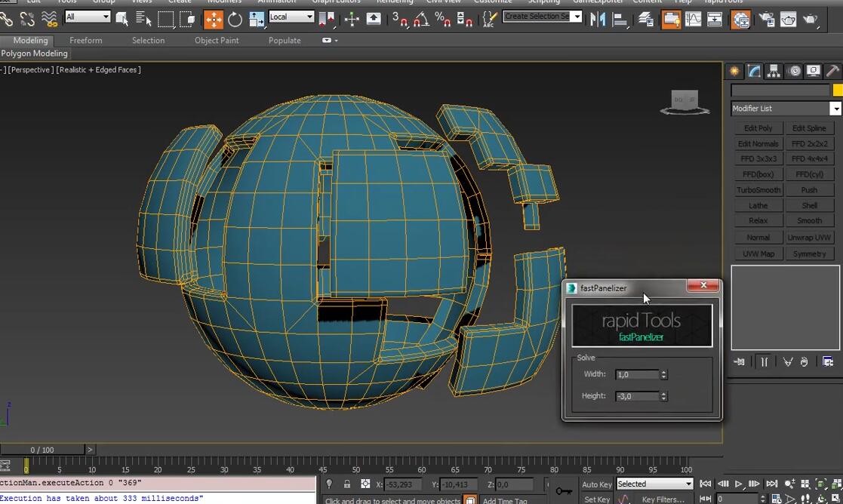Image resolution: width=843 pixels, height=504 pixels.
Task: Open the Curve Editor icon
Action: [x=693, y=20]
